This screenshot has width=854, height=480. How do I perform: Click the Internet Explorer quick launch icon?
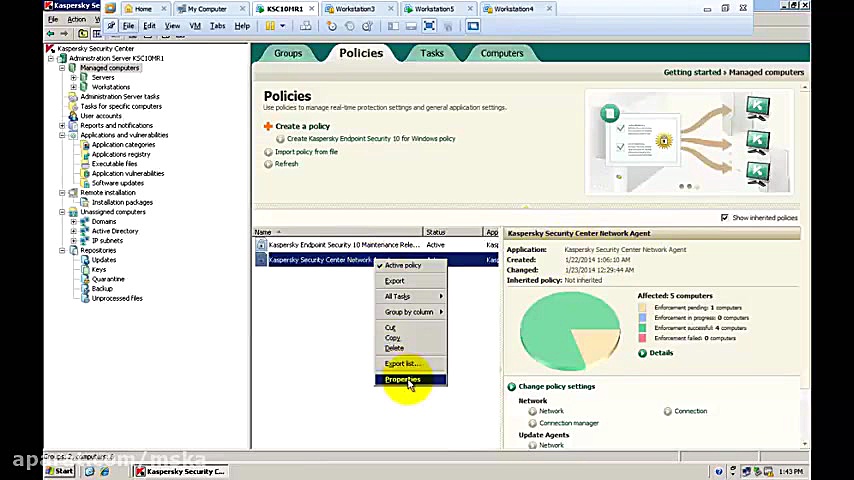pos(105,471)
